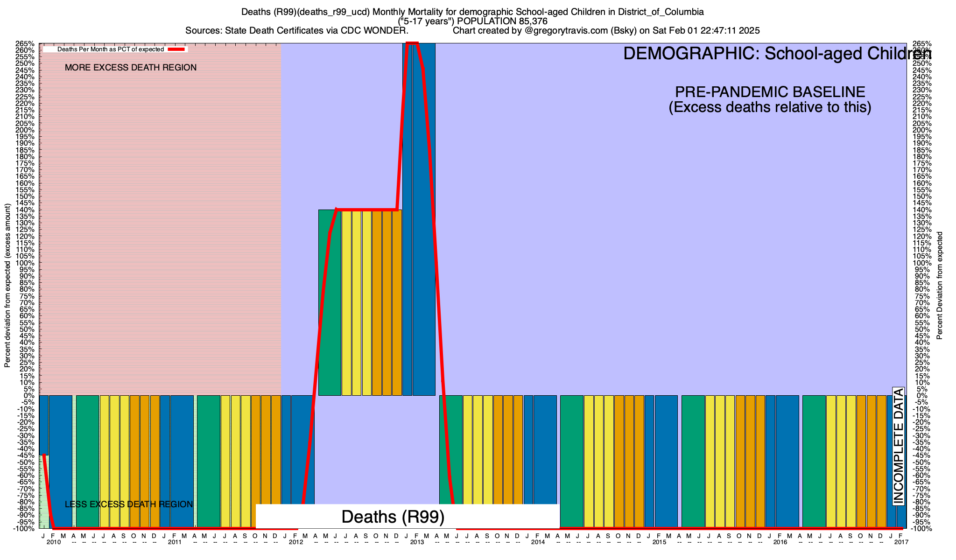
Task: Click the 2012 year label on x-axis
Action: 296,542
